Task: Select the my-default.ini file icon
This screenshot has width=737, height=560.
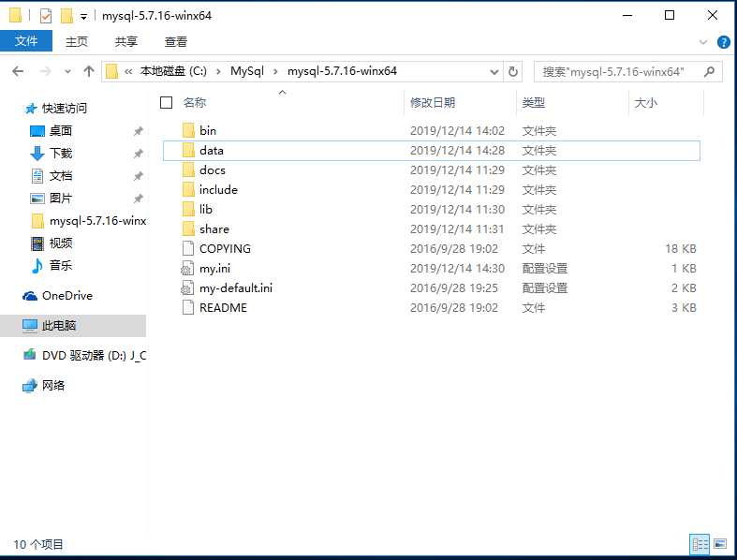Action: coord(187,287)
